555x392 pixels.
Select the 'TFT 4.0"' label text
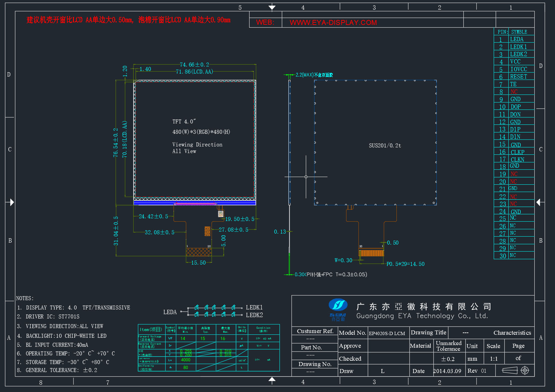click(184, 121)
